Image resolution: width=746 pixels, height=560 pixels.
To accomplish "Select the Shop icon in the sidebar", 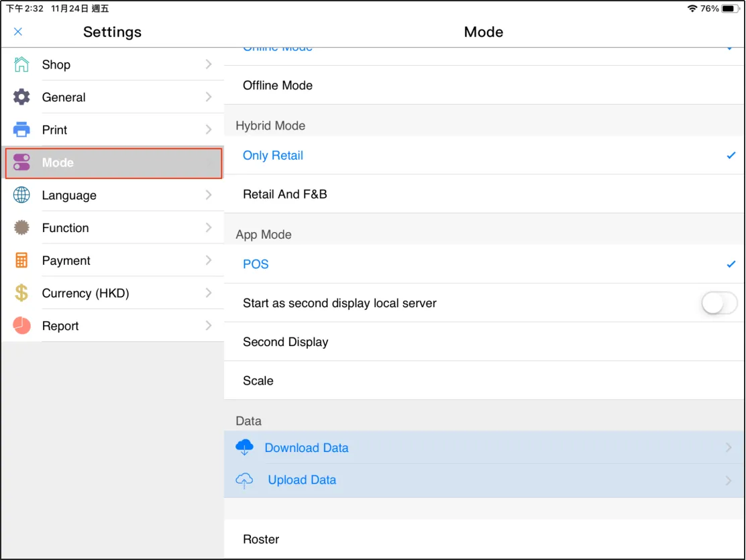I will click(21, 64).
